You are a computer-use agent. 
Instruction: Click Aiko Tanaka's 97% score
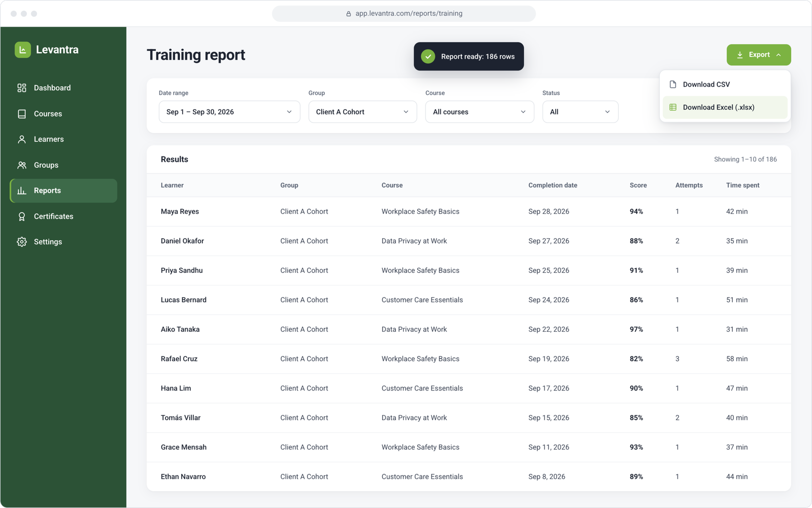point(636,330)
